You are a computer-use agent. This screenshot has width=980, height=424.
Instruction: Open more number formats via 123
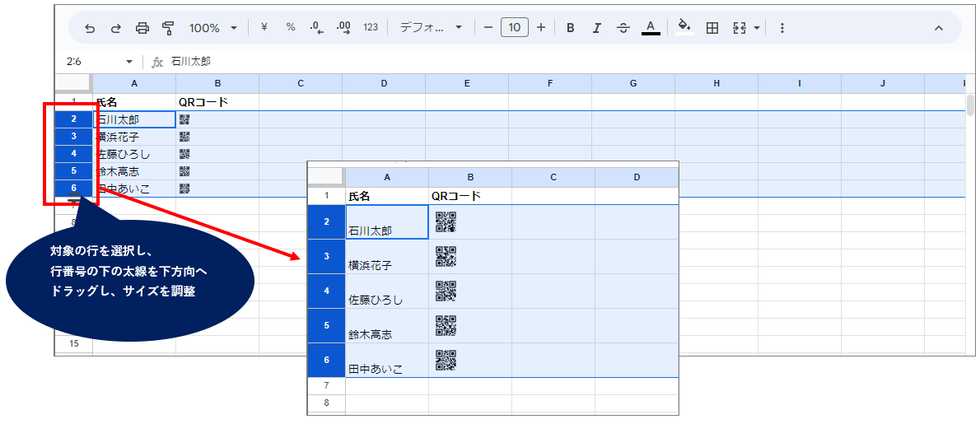click(371, 27)
